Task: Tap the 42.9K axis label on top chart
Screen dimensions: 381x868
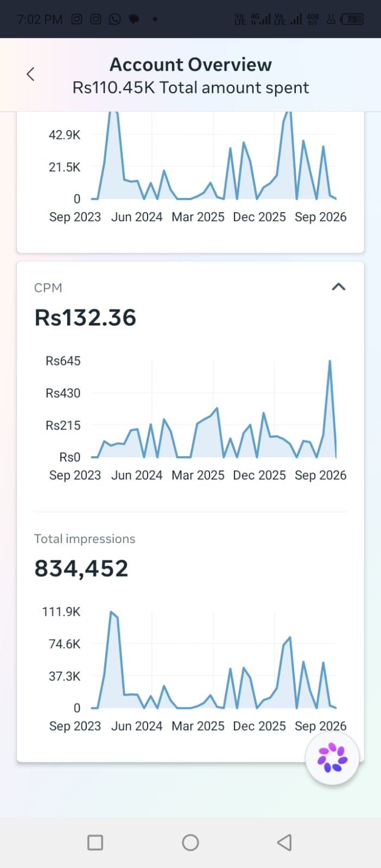Action: click(x=65, y=135)
